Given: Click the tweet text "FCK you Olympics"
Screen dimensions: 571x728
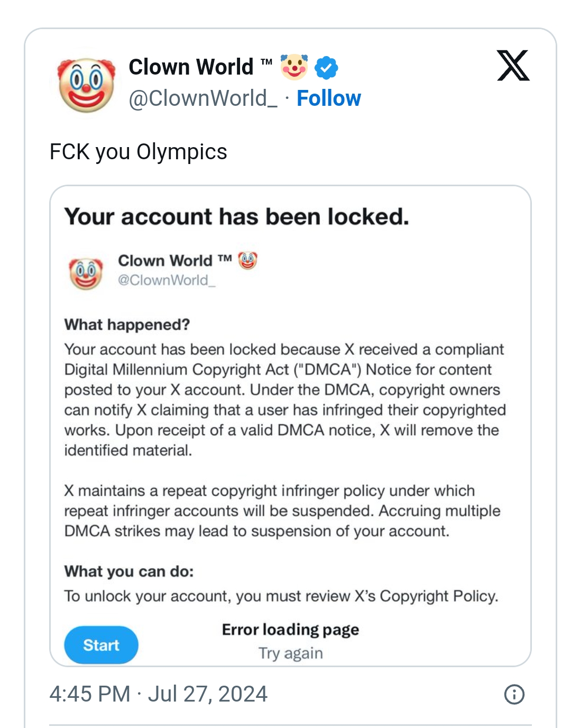Looking at the screenshot, I should [138, 152].
